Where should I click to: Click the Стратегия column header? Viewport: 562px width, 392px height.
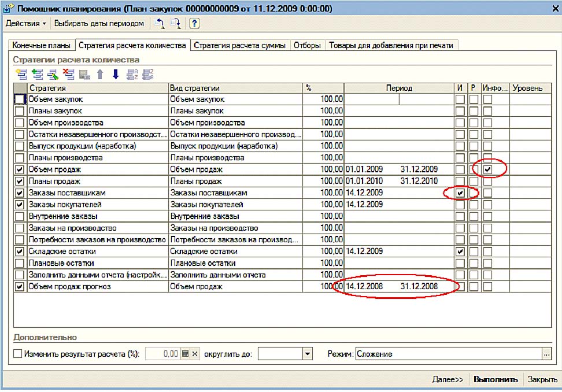[98, 88]
